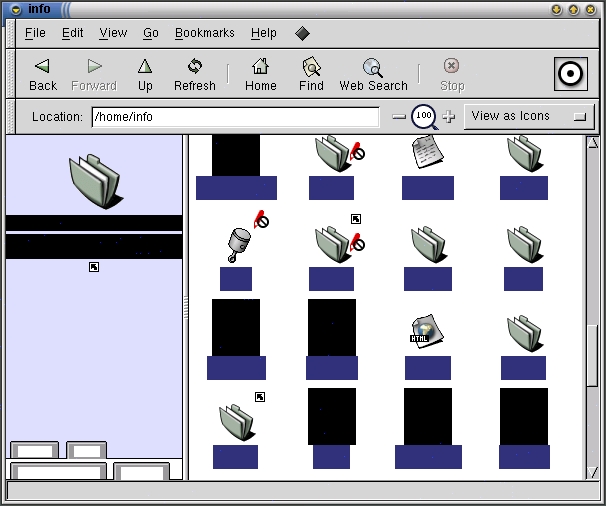Open the Go menu
Viewport: 606px width, 506px height.
[150, 33]
